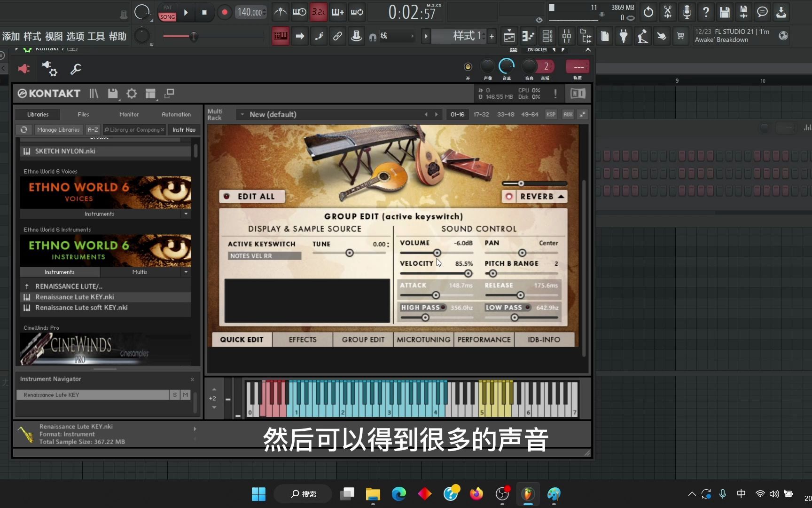Click the undo history icon

648,12
